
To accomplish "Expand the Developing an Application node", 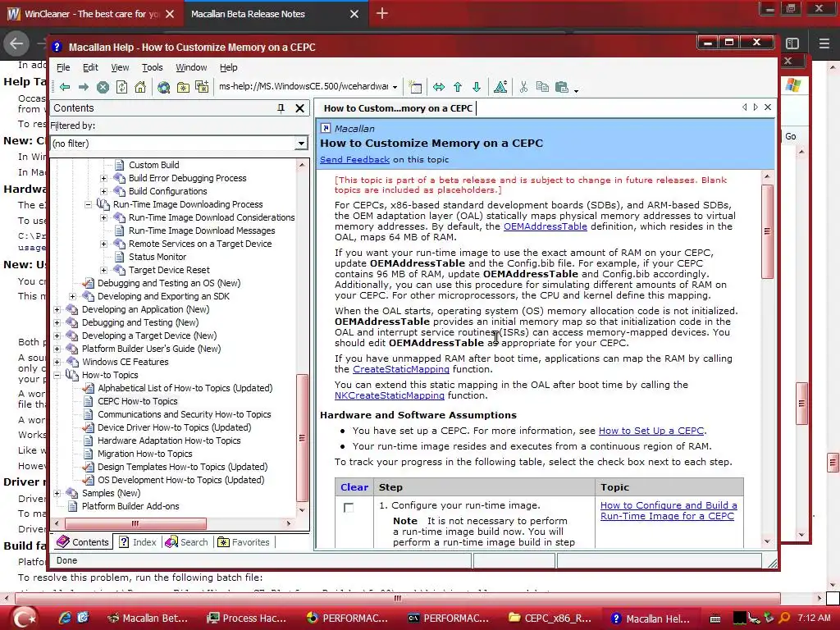I will coord(57,309).
